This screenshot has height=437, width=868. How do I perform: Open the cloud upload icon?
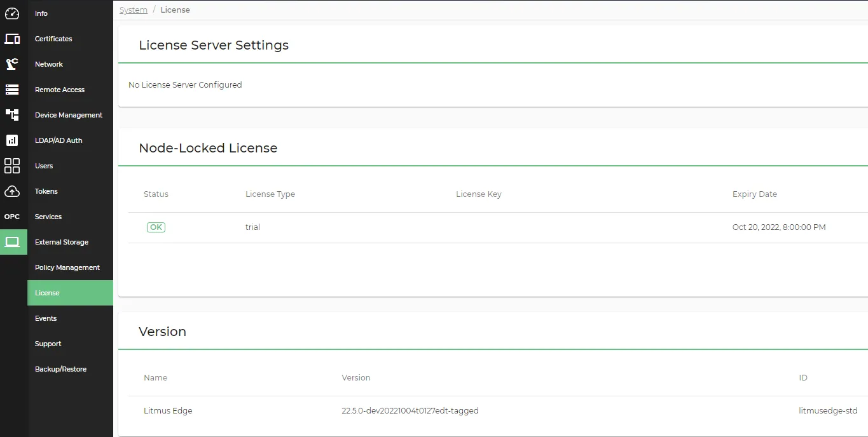tap(12, 191)
